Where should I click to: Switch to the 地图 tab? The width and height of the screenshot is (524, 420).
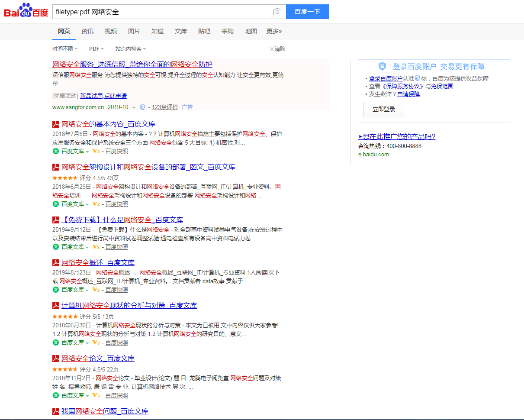(251, 31)
